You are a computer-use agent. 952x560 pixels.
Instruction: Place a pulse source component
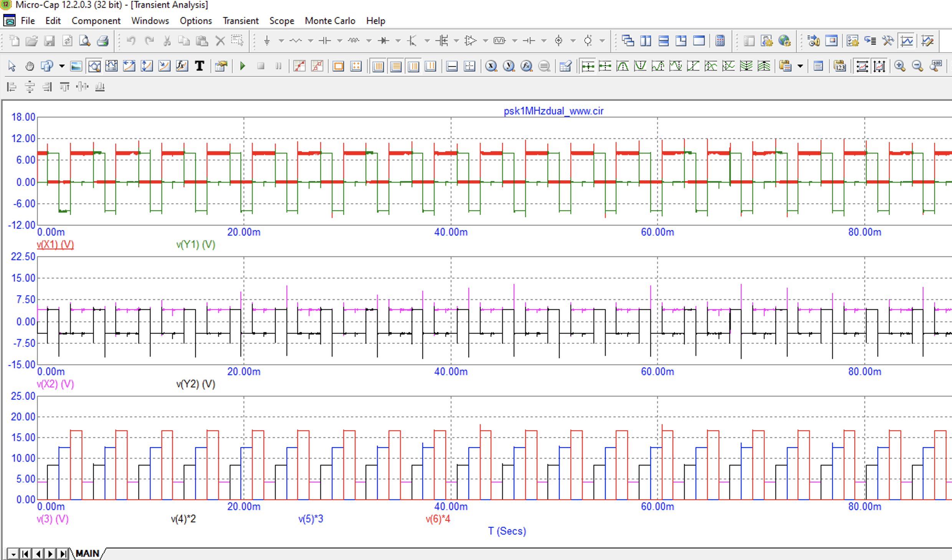(500, 41)
